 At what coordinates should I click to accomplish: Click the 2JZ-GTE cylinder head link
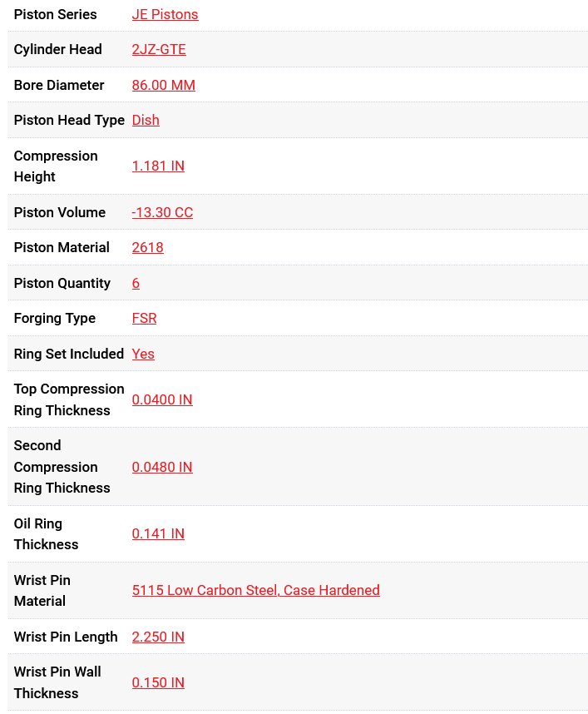pos(159,49)
